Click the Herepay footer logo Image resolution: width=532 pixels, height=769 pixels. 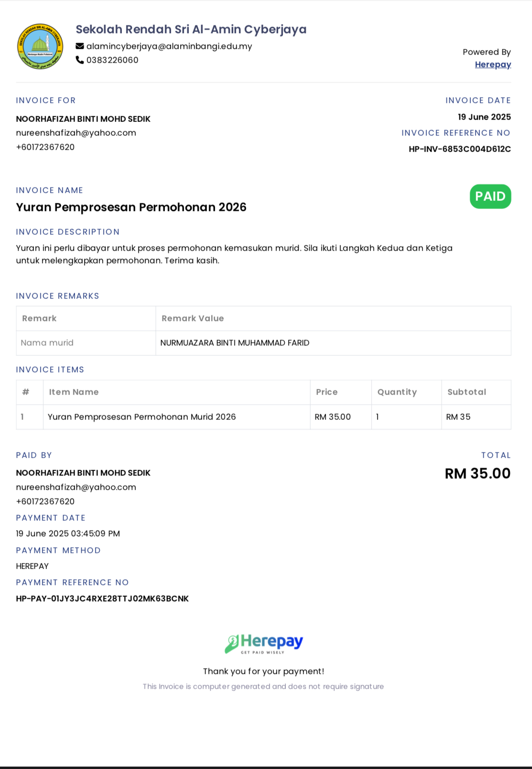coord(264,644)
